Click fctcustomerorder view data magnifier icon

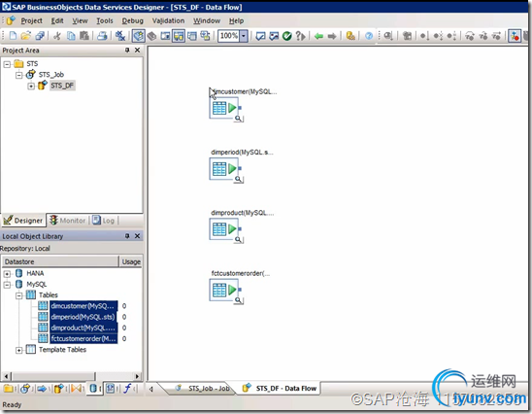[x=239, y=300]
